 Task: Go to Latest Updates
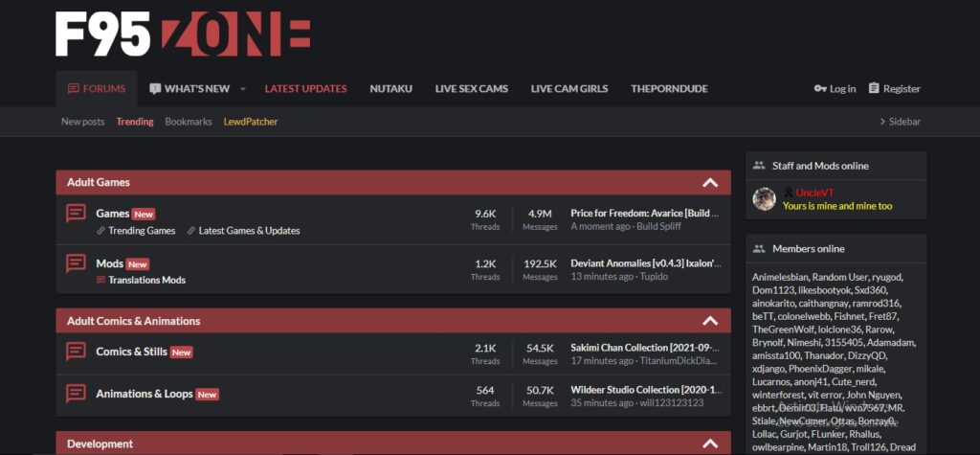click(x=305, y=89)
